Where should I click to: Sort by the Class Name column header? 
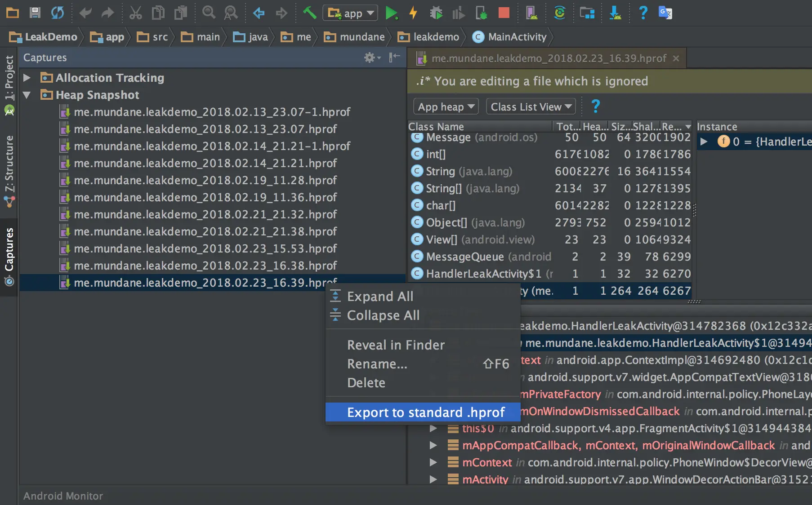point(480,127)
